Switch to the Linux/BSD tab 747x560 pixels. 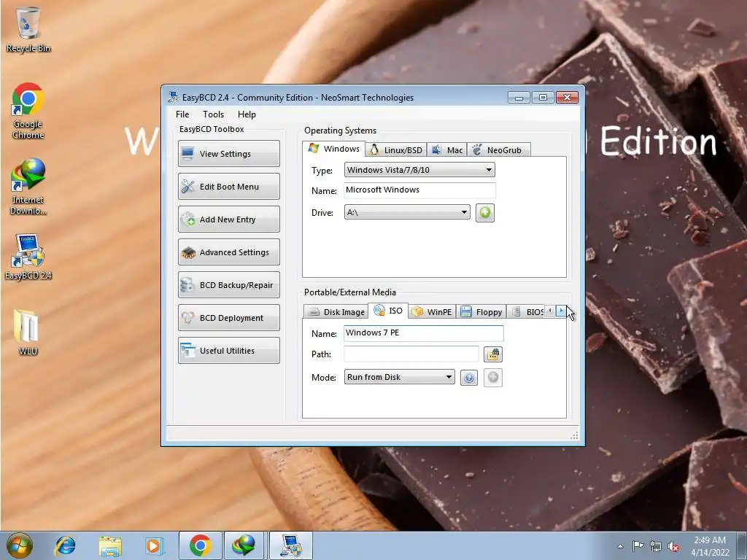point(396,150)
